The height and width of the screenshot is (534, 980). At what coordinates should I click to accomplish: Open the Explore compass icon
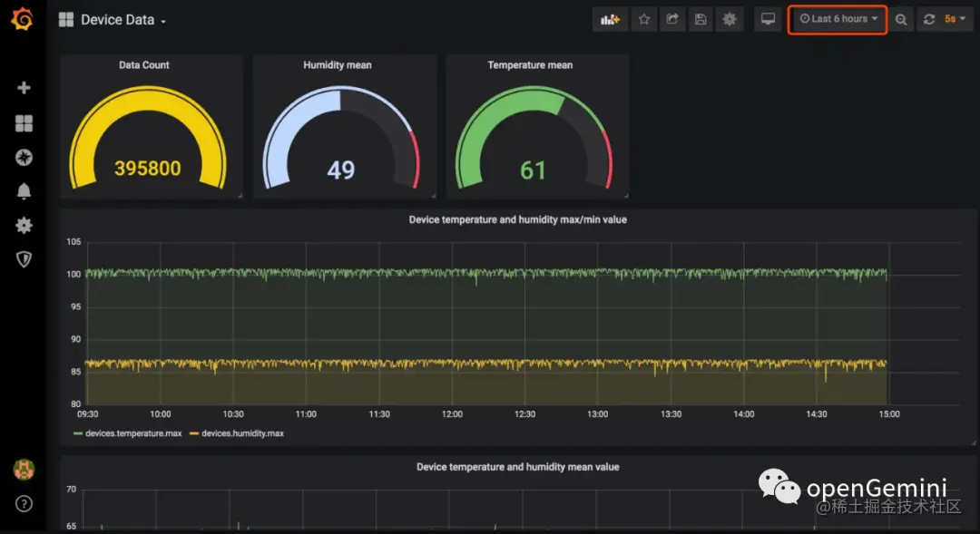(24, 158)
